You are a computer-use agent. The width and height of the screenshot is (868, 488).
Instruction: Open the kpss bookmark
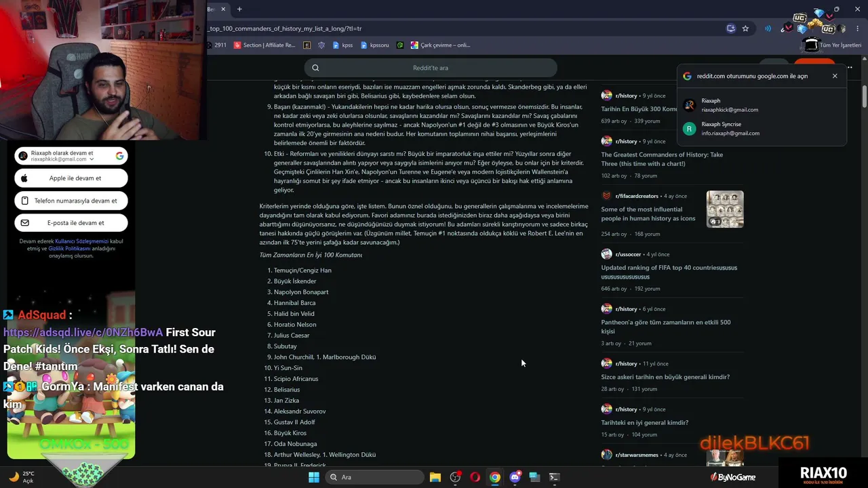tap(342, 45)
